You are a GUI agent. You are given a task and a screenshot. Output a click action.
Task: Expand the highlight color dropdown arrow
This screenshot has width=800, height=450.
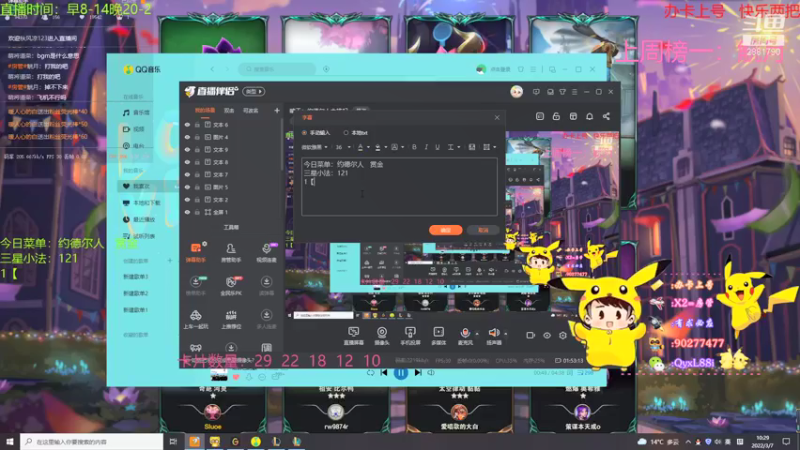386,147
